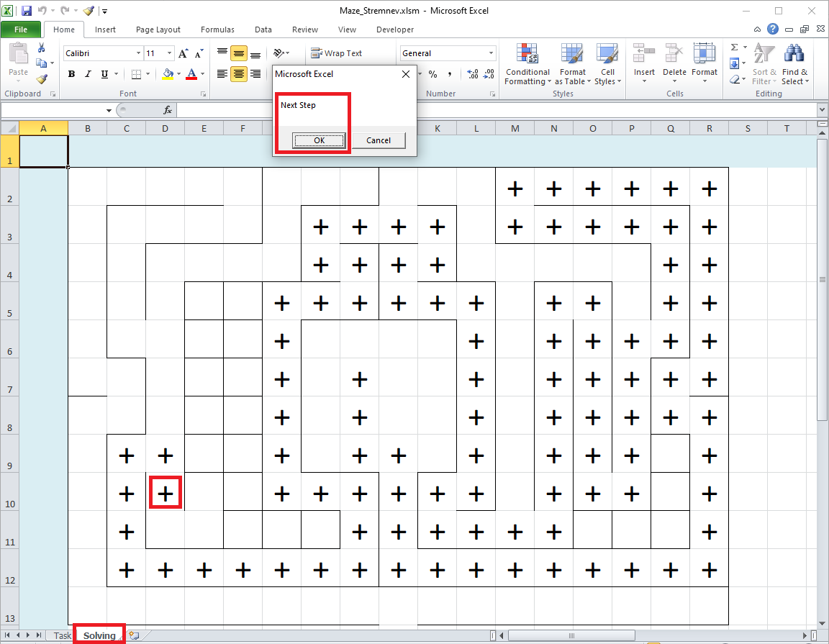The height and width of the screenshot is (644, 829).
Task: Expand the General number format dropdown
Action: pyautogui.click(x=491, y=53)
